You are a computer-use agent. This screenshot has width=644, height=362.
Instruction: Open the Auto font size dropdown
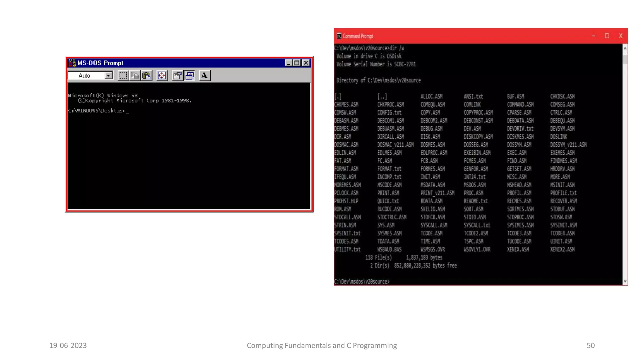(108, 75)
